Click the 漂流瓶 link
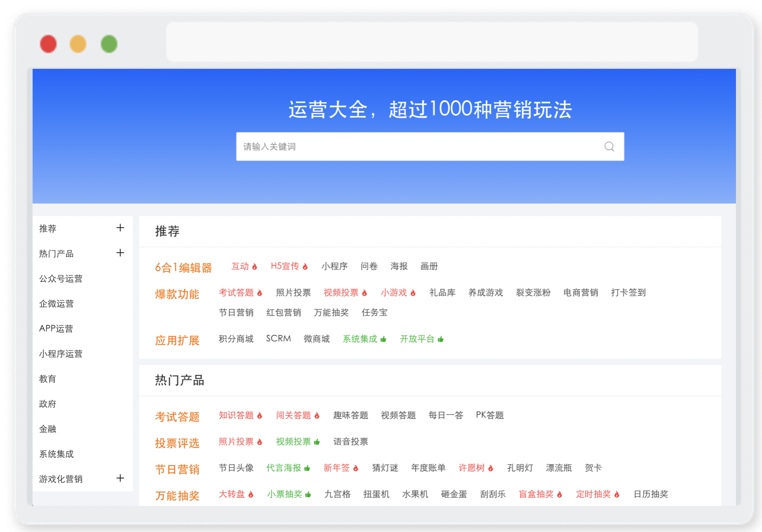Screen dimensions: 762x532 point(559,468)
